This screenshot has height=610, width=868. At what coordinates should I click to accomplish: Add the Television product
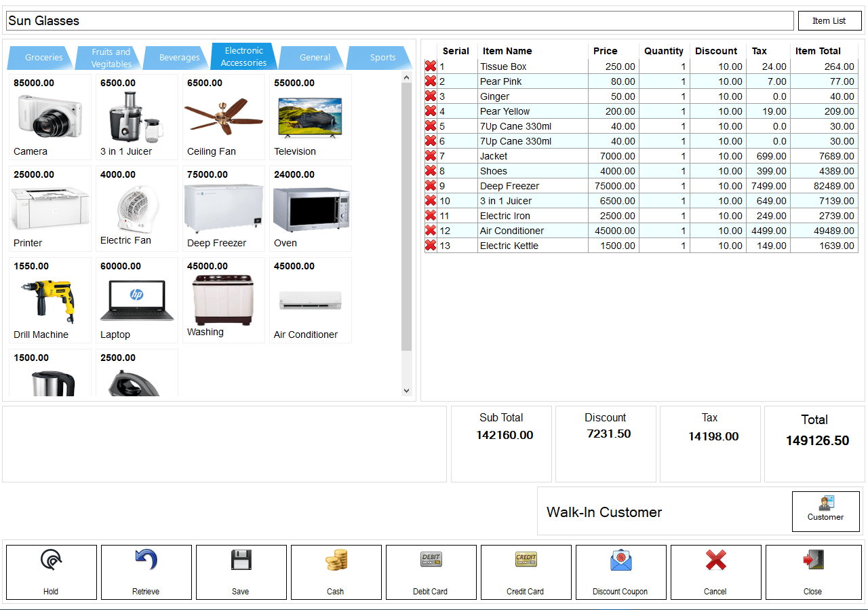(x=310, y=117)
